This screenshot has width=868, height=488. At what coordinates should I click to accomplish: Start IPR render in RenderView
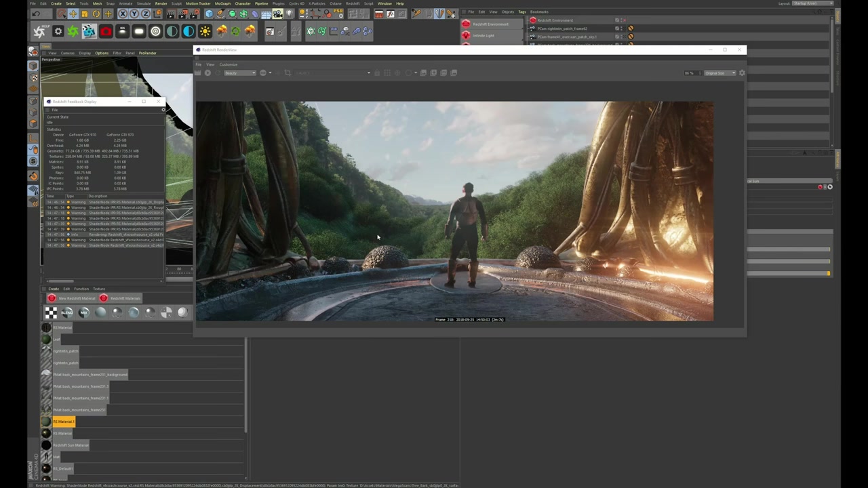click(208, 73)
